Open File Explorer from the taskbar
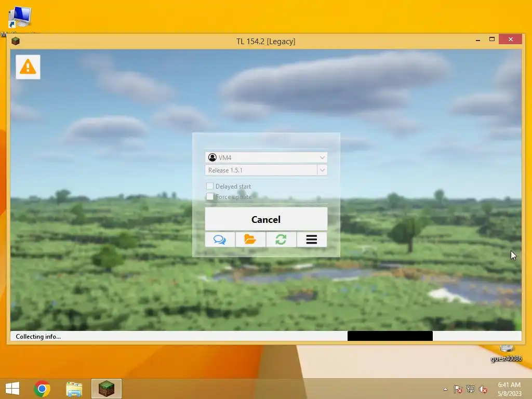The width and height of the screenshot is (532, 399). pos(74,389)
